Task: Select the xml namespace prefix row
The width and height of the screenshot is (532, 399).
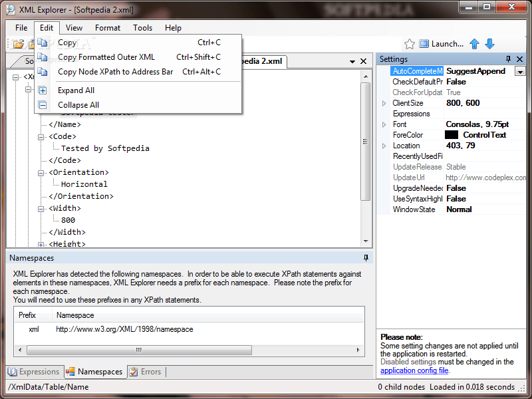Action: coord(33,329)
